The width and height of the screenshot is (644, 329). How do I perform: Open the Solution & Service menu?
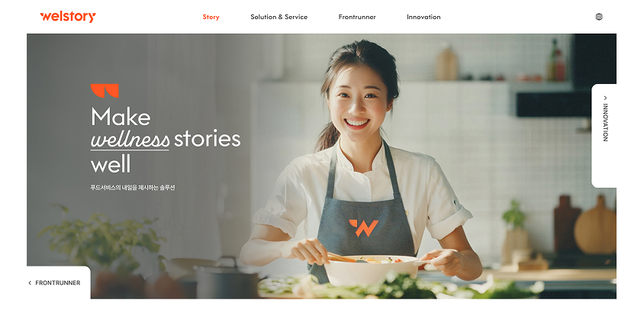(279, 17)
